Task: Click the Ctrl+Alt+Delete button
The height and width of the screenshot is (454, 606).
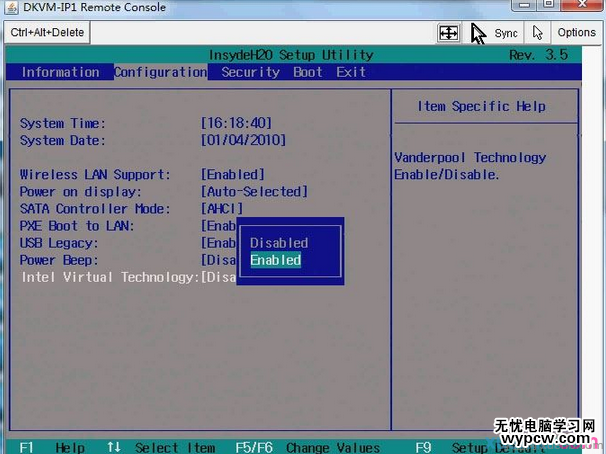Action: pos(47,32)
